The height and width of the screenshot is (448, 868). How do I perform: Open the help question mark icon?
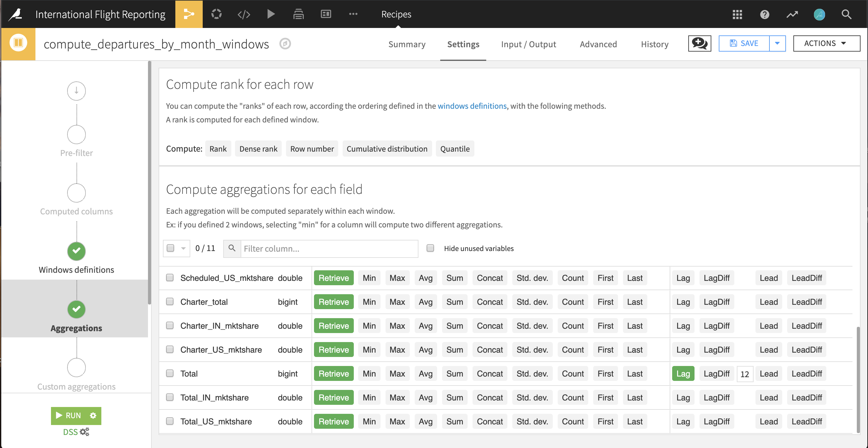click(x=764, y=14)
